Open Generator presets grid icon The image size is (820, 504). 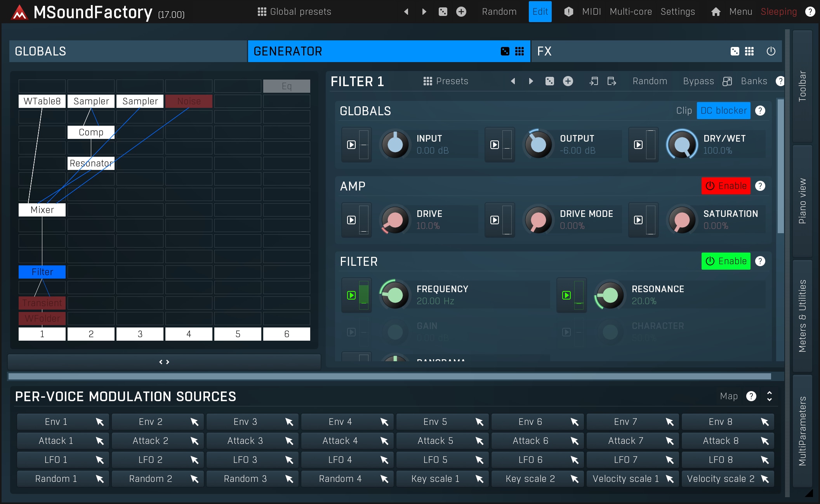coord(519,51)
